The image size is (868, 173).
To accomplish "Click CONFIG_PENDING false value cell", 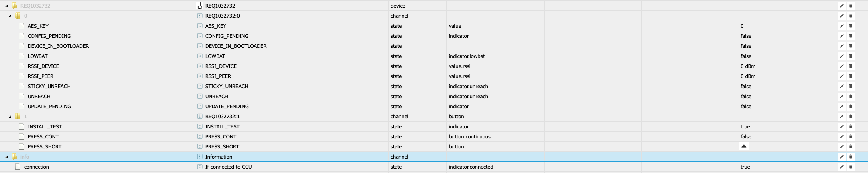I will (746, 36).
